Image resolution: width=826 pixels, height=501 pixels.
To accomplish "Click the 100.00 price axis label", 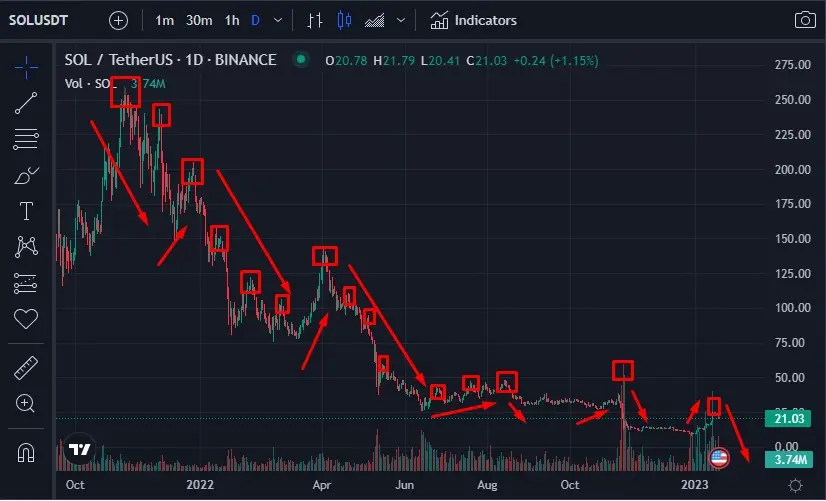I will [792, 308].
